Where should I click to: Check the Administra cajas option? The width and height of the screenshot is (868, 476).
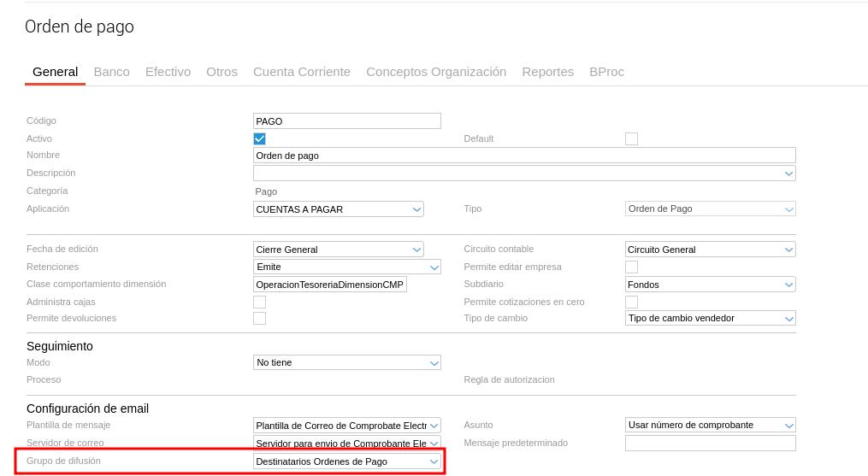click(259, 302)
